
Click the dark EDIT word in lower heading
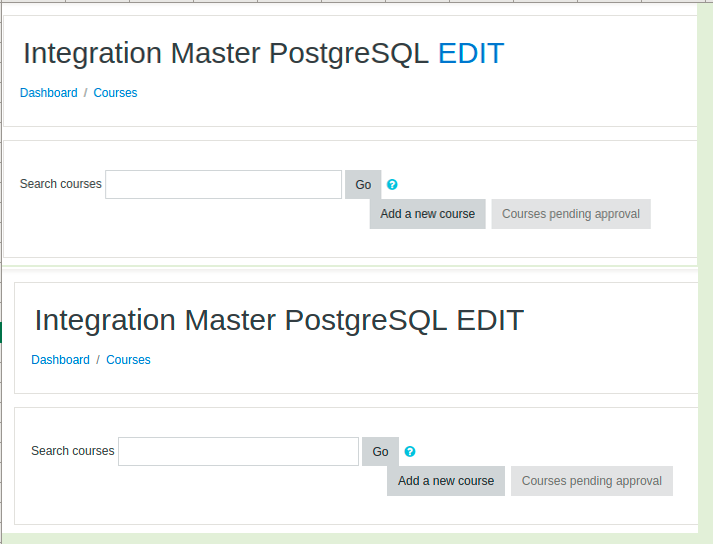tap(490, 320)
